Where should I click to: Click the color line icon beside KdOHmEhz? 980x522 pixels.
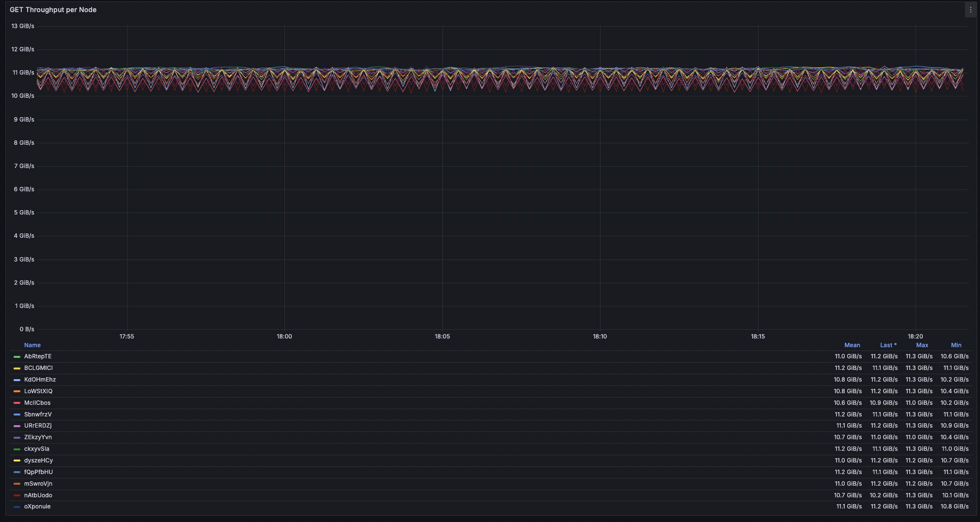point(17,380)
